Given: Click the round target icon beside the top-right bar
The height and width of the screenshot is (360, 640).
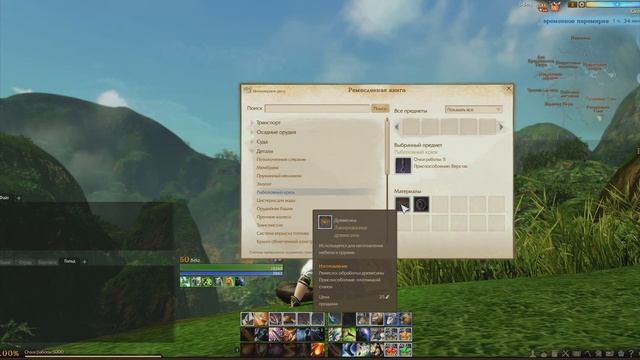Looking at the screenshot, I should click(582, 4).
